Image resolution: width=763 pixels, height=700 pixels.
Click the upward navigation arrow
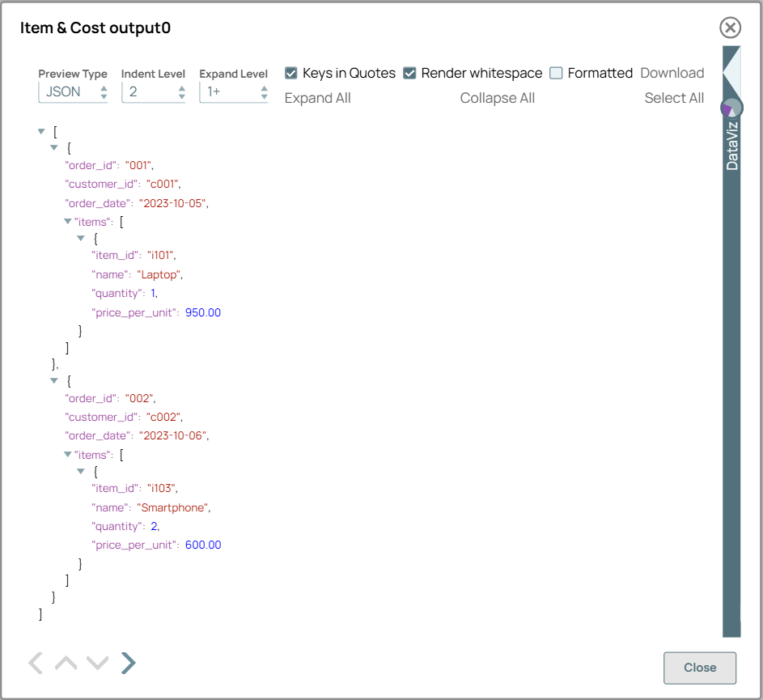point(66,663)
